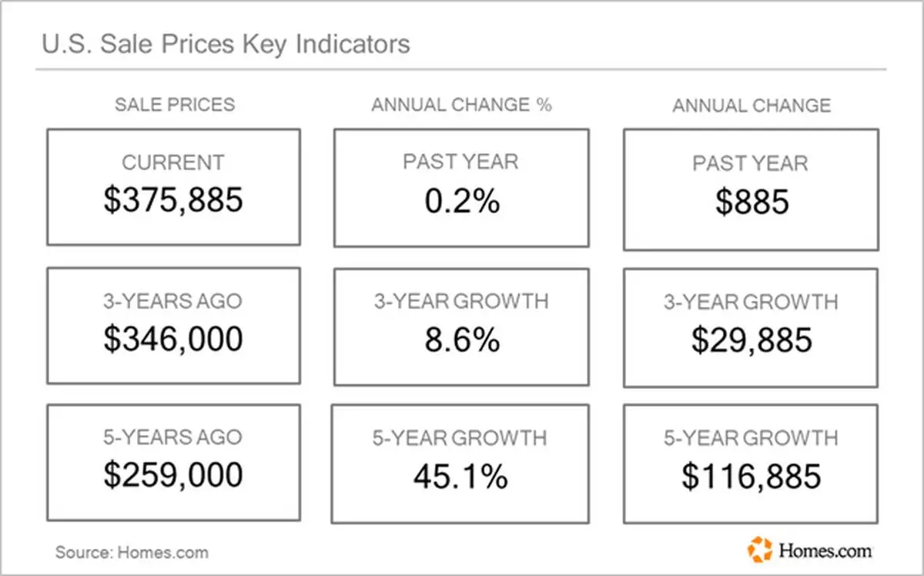
Task: Click the 5-Year Growth 45.1% card
Action: [x=461, y=464]
